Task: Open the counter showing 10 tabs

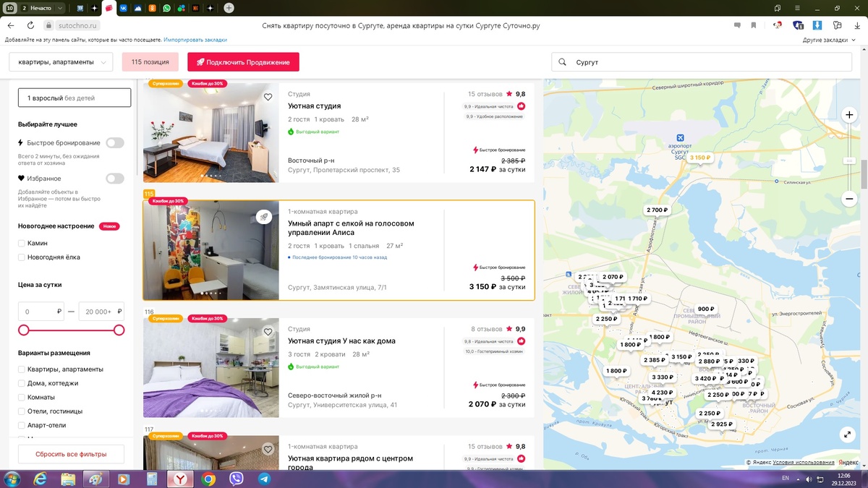Action: tap(9, 8)
